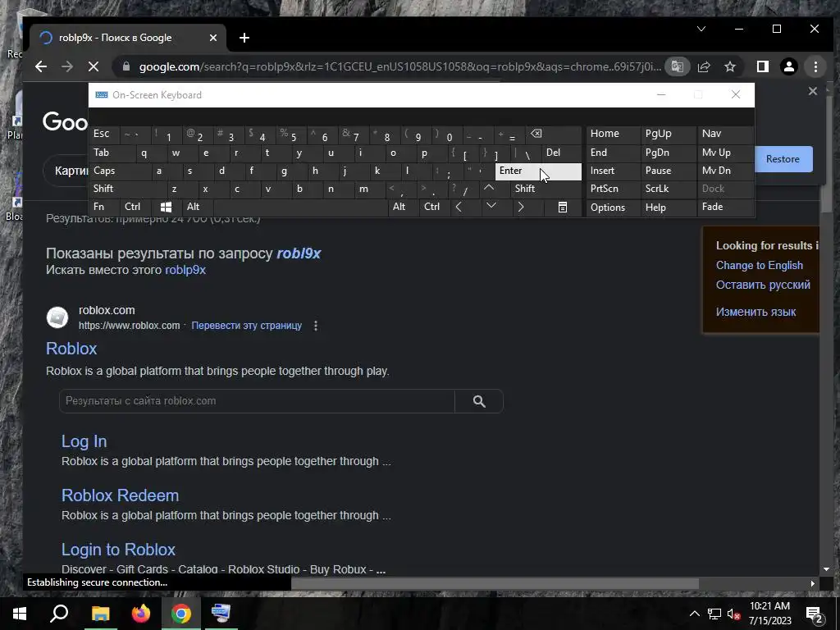Open Login to Roblox sitelink
Screen dimensions: 840x630
[118, 550]
